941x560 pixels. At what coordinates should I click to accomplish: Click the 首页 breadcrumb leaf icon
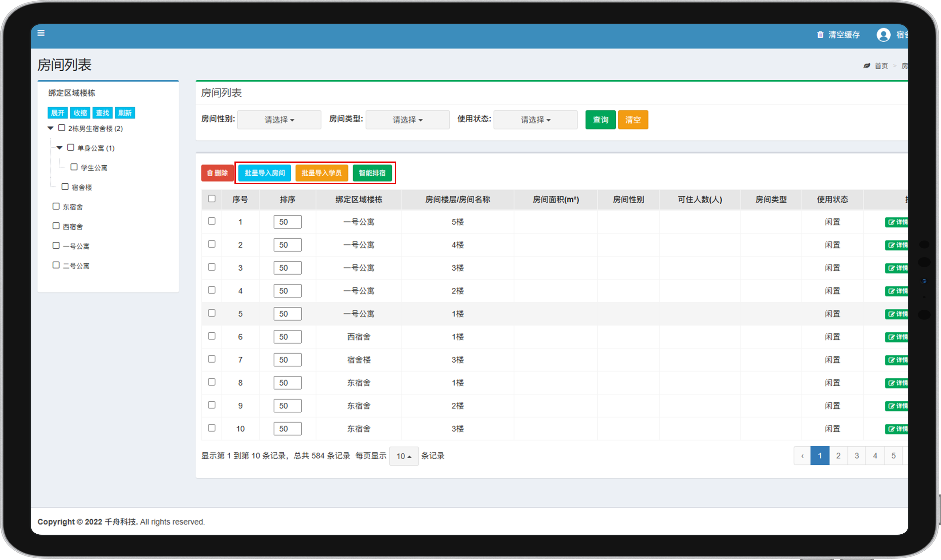[x=867, y=66]
